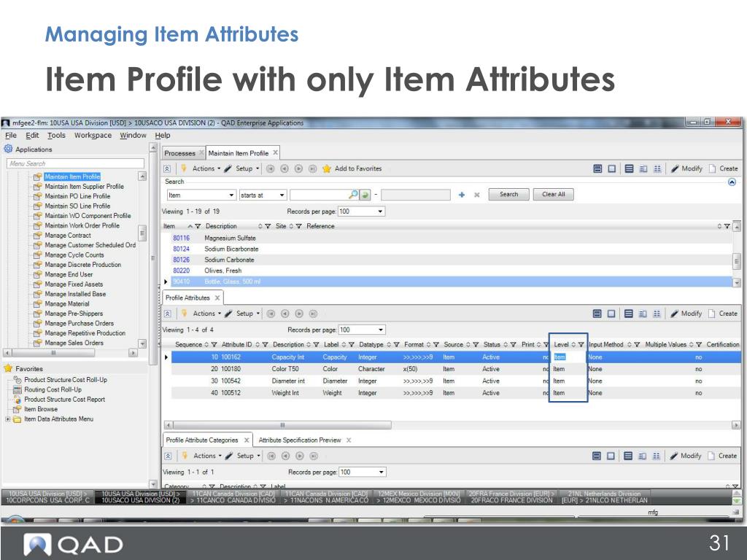This screenshot has width=747, height=560.
Task: Open the Actions dropdown in Maintain Item Profile toolbar
Action: (x=206, y=168)
